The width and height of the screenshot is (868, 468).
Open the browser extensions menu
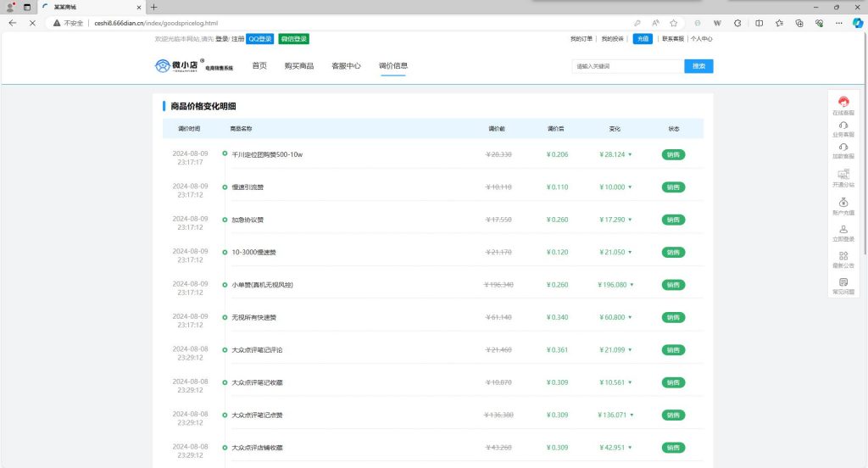point(737,23)
